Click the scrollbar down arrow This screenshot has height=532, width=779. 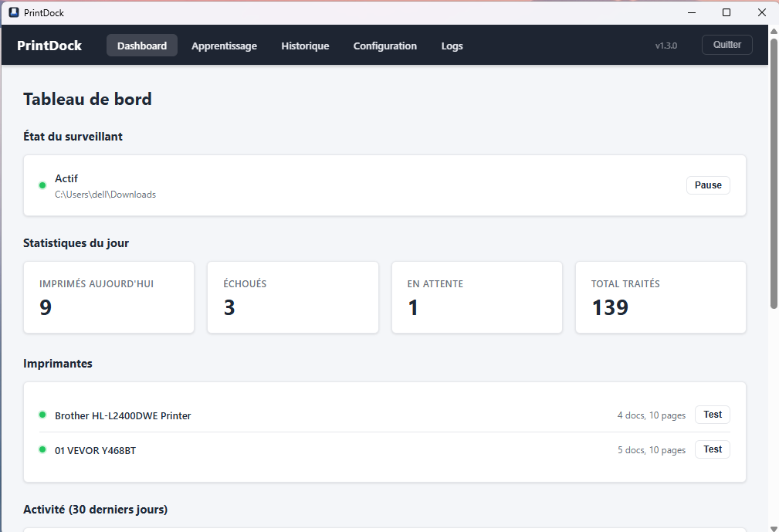(774, 526)
